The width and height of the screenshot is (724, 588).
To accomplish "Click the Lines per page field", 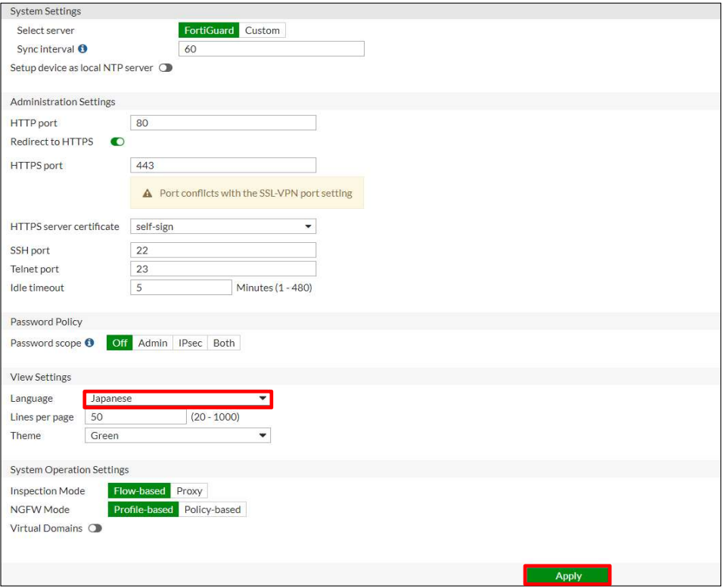I will point(135,417).
